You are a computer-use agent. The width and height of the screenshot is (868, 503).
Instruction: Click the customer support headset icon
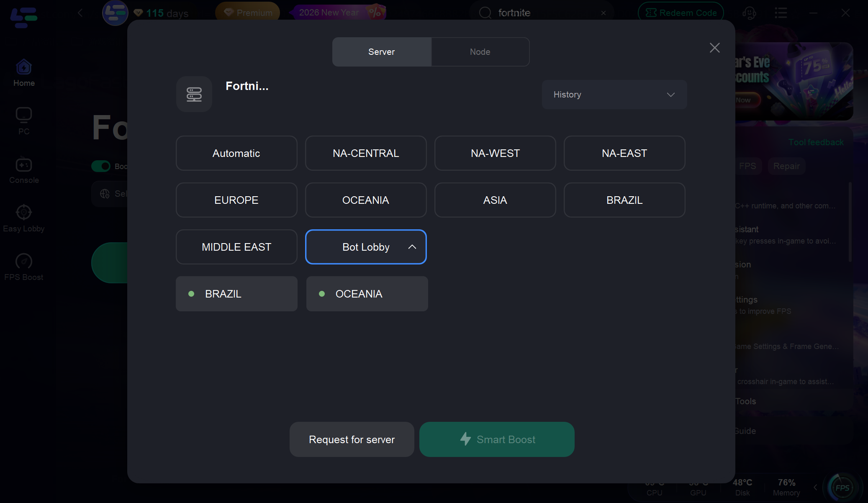pyautogui.click(x=749, y=13)
